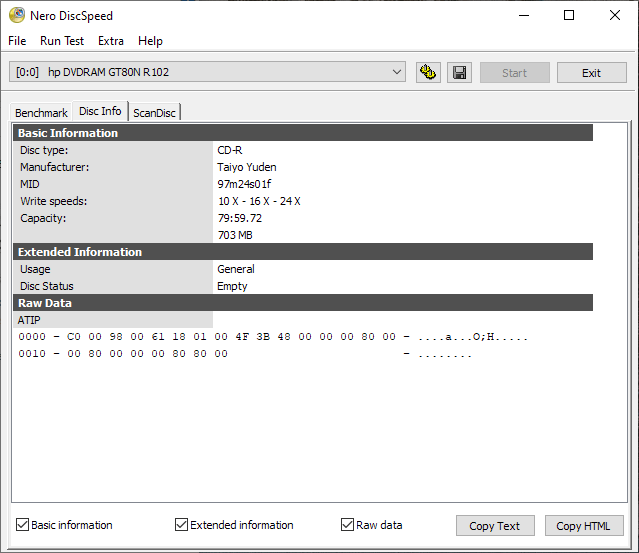This screenshot has height=553, width=639.
Task: Click the Disc Status label
Action: (x=47, y=286)
